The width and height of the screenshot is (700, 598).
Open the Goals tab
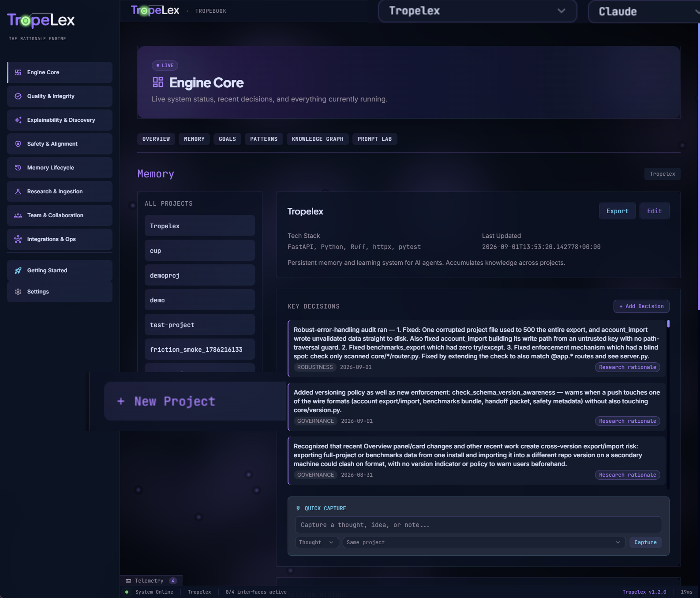tap(228, 139)
